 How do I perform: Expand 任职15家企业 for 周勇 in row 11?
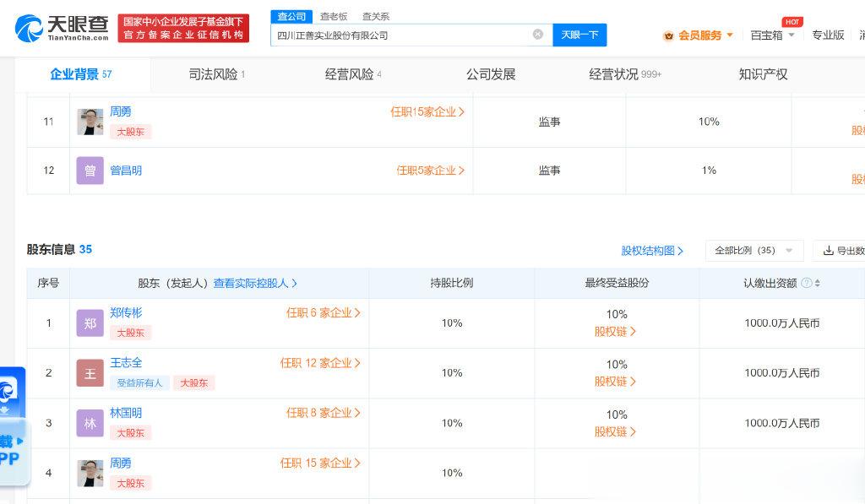point(427,112)
